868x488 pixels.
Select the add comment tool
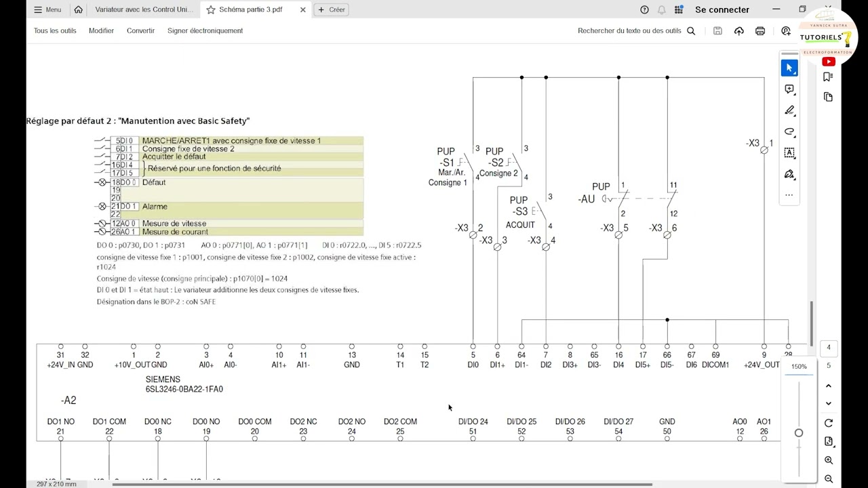point(789,89)
